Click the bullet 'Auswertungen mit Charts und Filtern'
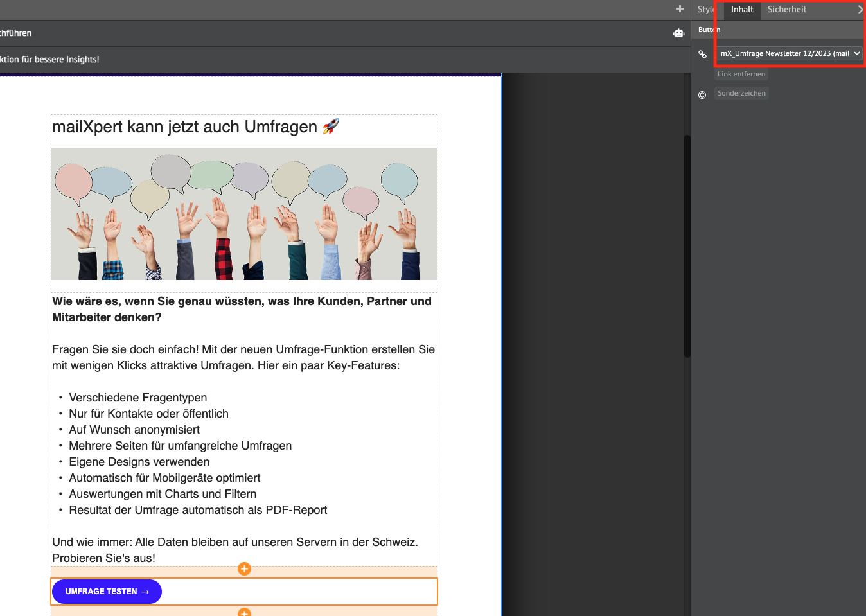This screenshot has width=866, height=616. coord(163,494)
